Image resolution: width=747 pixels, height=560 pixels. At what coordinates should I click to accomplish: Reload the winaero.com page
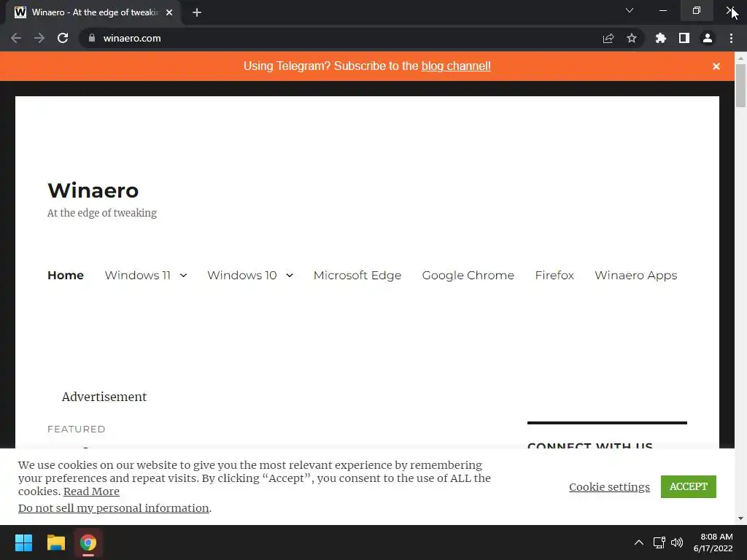[63, 38]
